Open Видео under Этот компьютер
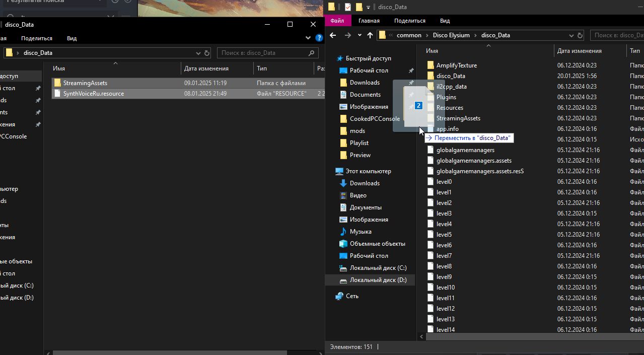Image resolution: width=644 pixels, height=355 pixels. click(358, 195)
